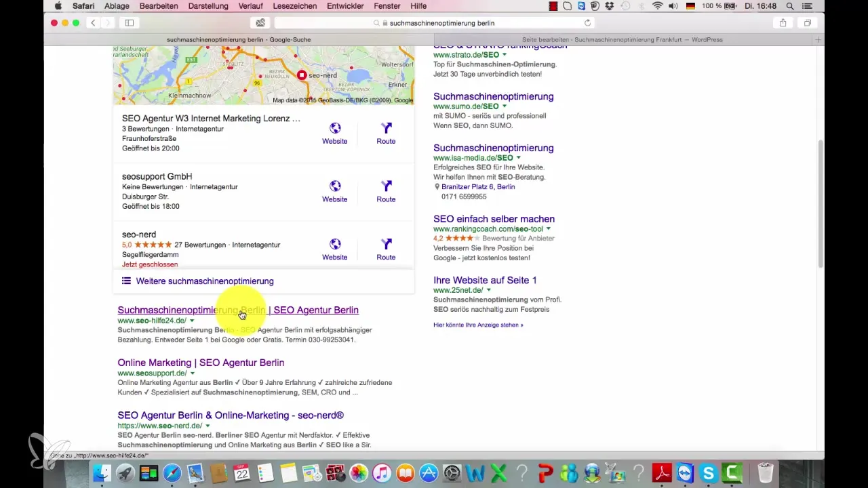Switch to Seite bearbeiten WordPress tab

(622, 40)
